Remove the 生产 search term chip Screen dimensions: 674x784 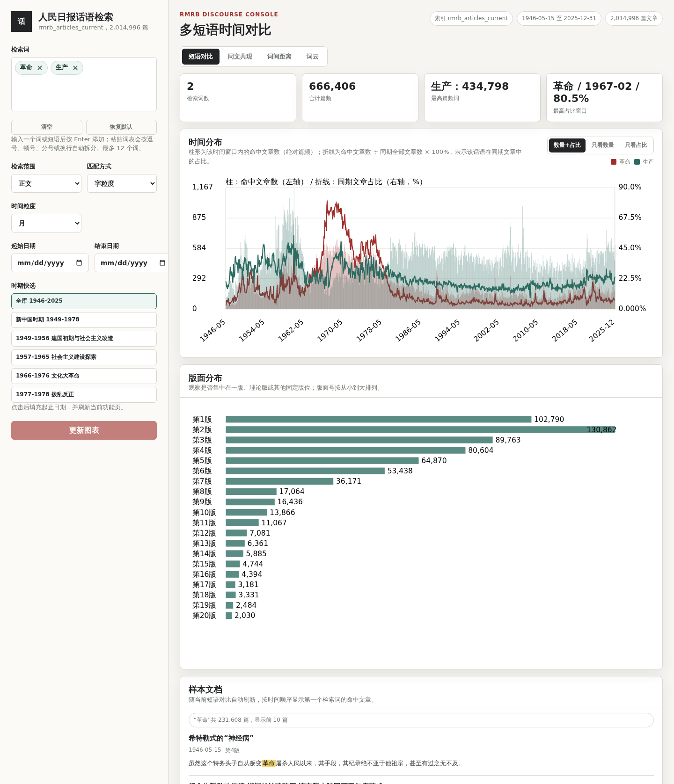tap(75, 68)
